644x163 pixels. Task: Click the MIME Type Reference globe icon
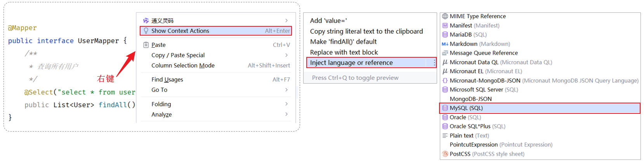[x=445, y=16]
